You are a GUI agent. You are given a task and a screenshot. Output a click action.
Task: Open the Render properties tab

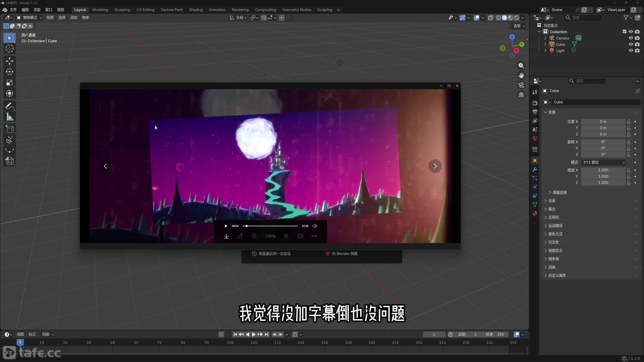click(535, 103)
